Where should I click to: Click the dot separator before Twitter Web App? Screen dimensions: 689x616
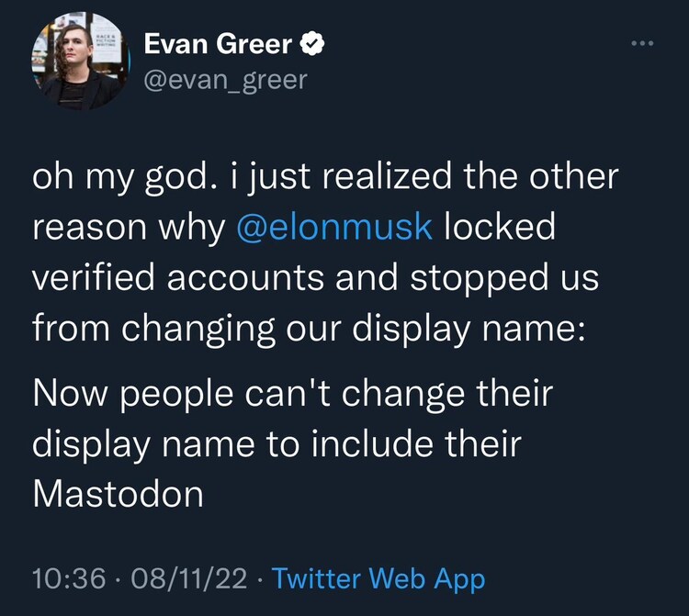coord(260,578)
